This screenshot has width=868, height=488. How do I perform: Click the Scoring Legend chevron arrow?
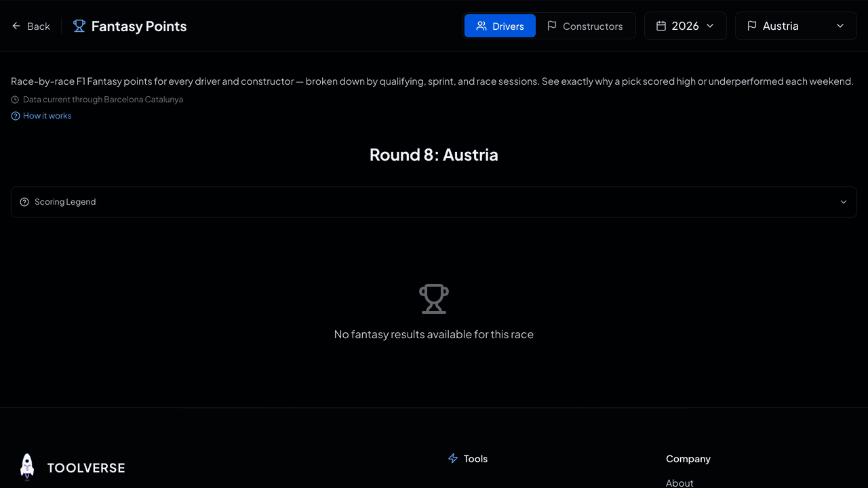[844, 202]
